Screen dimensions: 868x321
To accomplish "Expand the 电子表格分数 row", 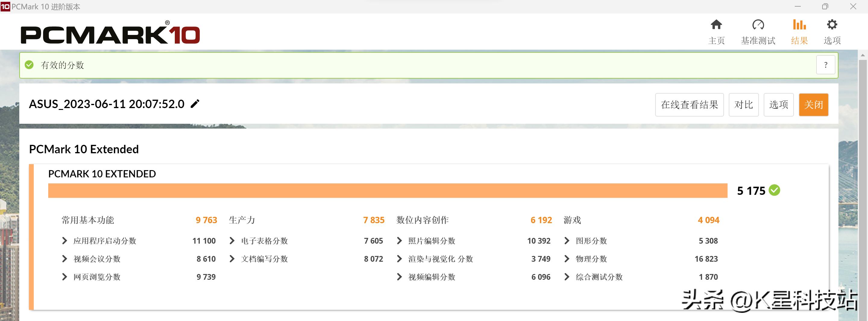I will click(x=232, y=241).
